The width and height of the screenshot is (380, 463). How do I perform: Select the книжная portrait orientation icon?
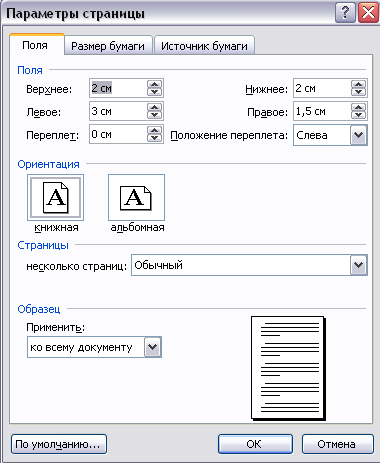click(x=55, y=197)
